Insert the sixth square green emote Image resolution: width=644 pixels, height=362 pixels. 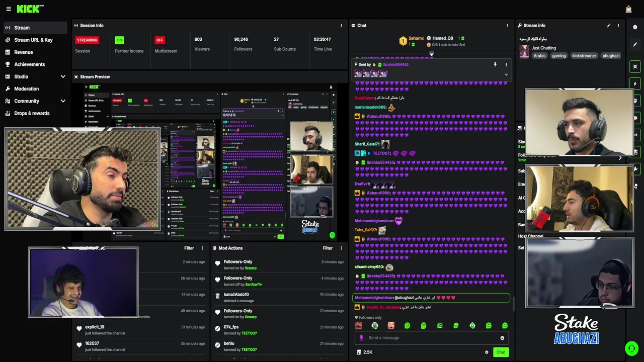(x=440, y=326)
